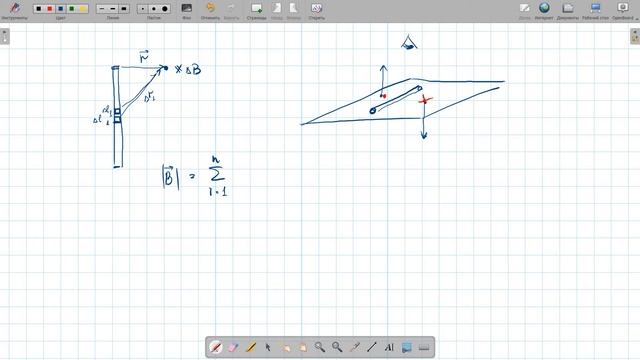640x360 pixels.
Task: Select the laser pointer tool
Action: pos(354,347)
